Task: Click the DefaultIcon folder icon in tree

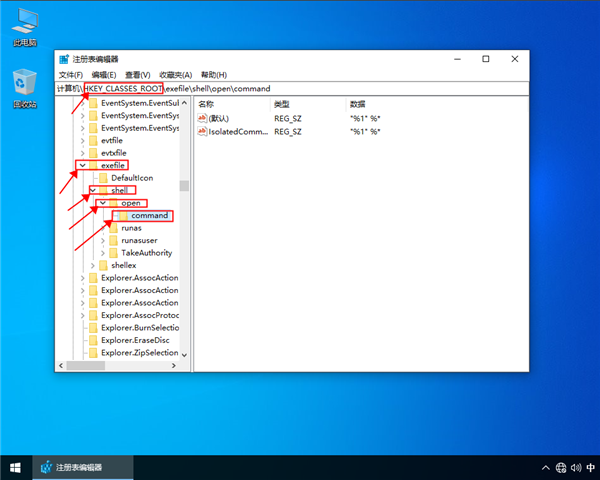Action: [x=103, y=178]
